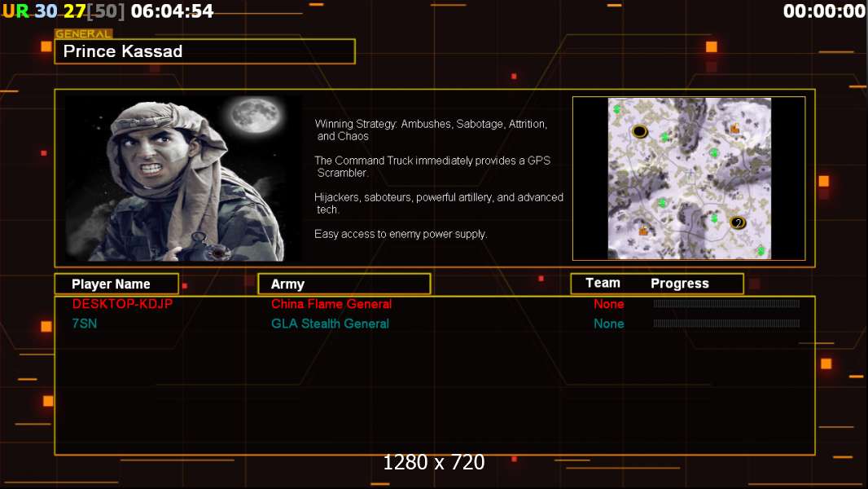Click green supply icon above the lower-left orange building
The width and height of the screenshot is (868, 489).
662,203
